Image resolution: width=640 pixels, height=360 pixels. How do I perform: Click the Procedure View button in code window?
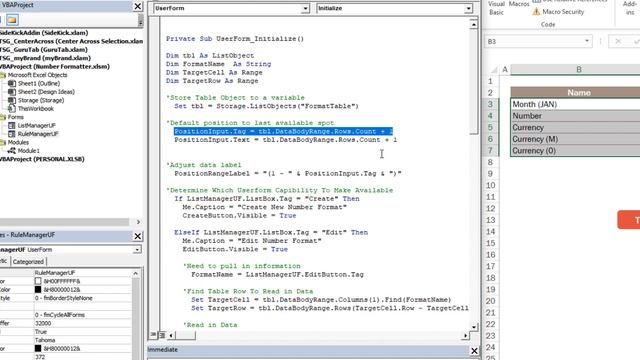[153, 335]
